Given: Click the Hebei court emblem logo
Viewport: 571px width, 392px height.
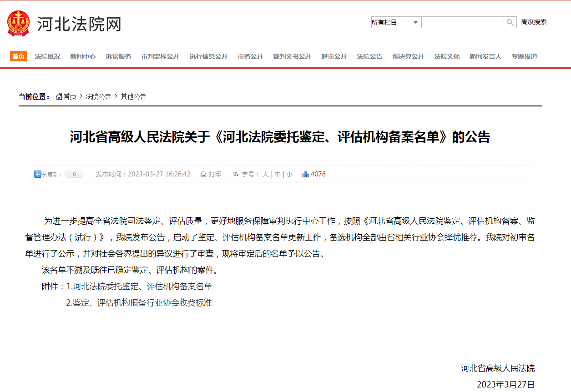Looking at the screenshot, I should click(x=18, y=24).
